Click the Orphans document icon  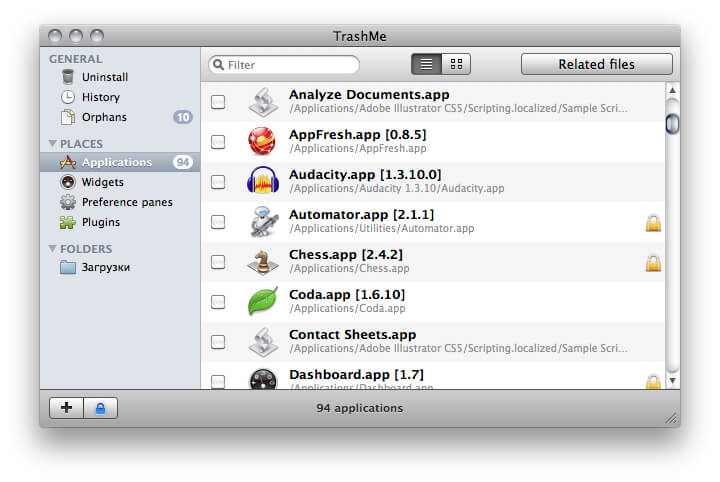68,117
